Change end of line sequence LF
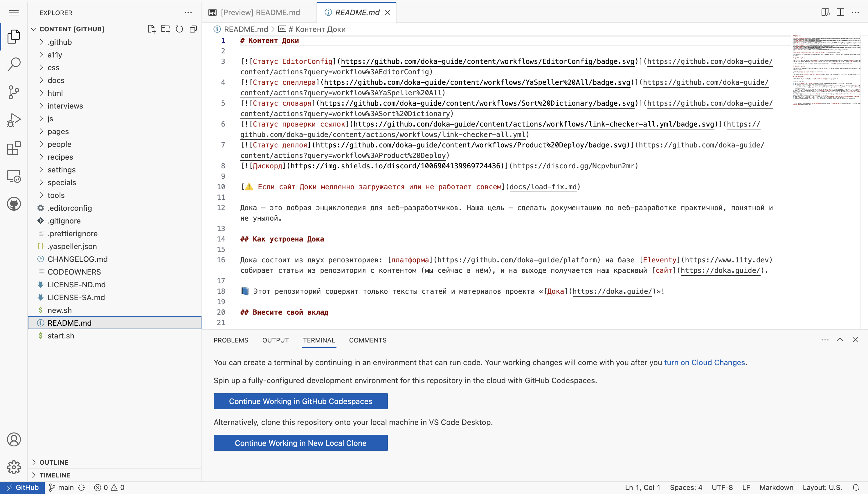This screenshot has height=494, width=868. click(746, 488)
